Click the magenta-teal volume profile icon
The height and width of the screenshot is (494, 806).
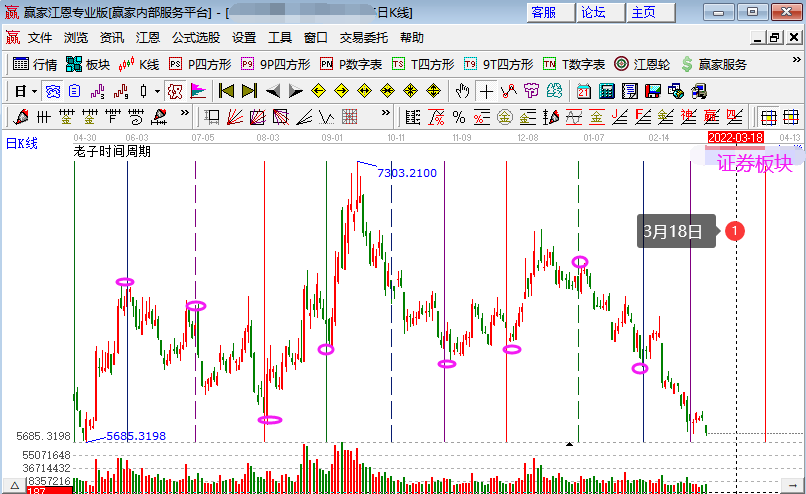tap(198, 92)
